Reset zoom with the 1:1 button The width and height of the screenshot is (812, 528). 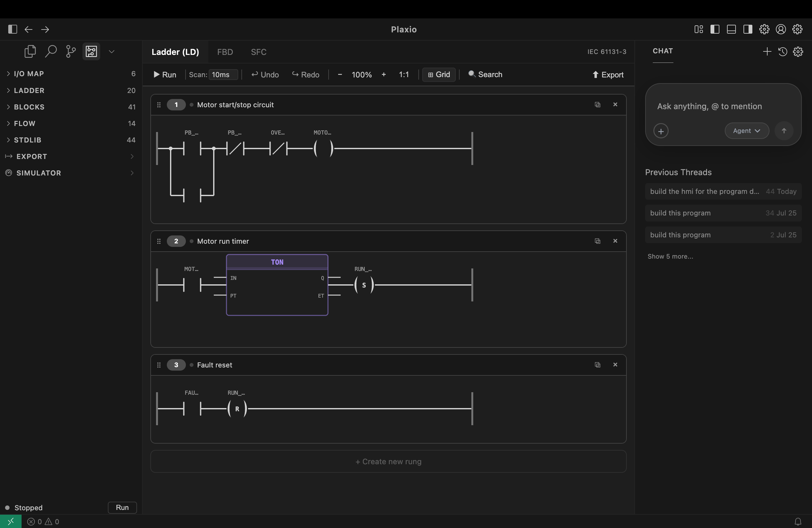404,74
